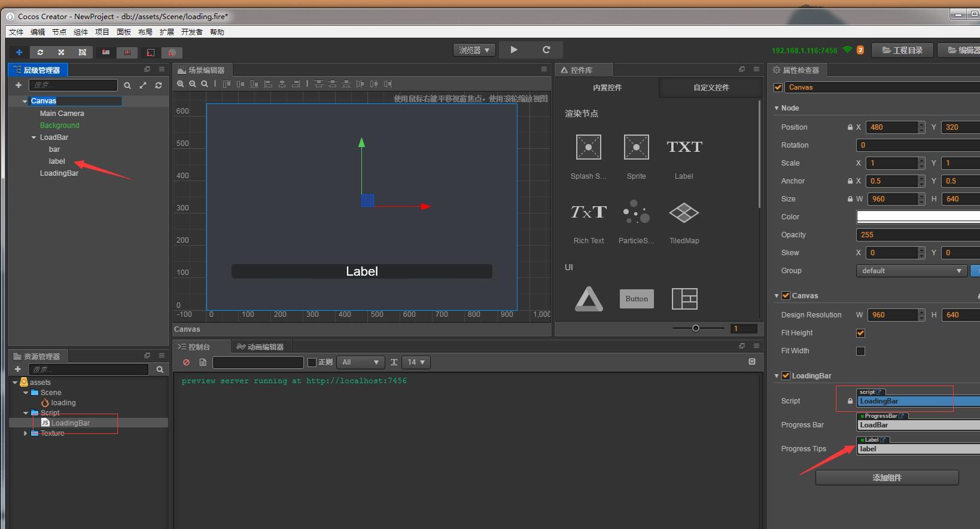Click the 工程目录 button
Screen dimensions: 980x529
tap(902, 50)
